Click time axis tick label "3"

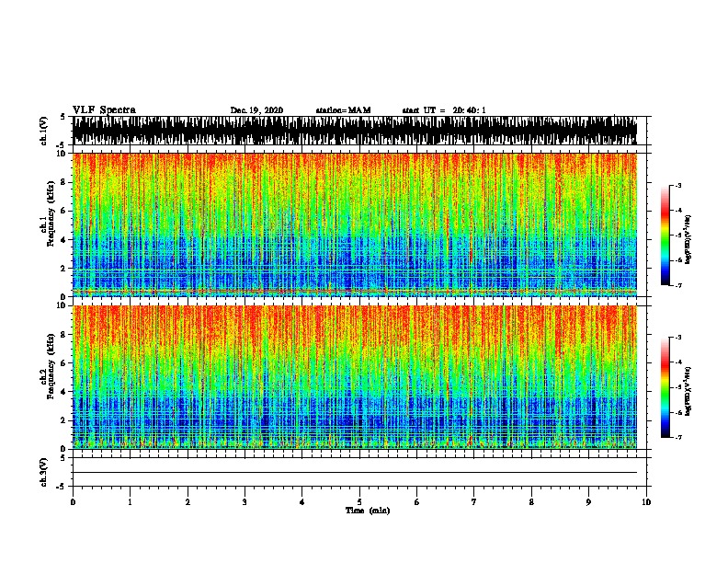coord(245,502)
